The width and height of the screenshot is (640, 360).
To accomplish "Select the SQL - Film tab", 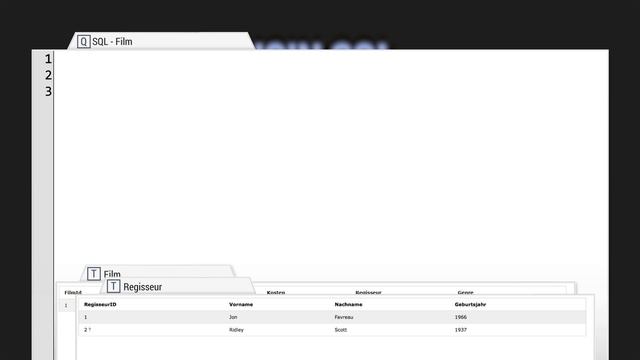I will [161, 41].
